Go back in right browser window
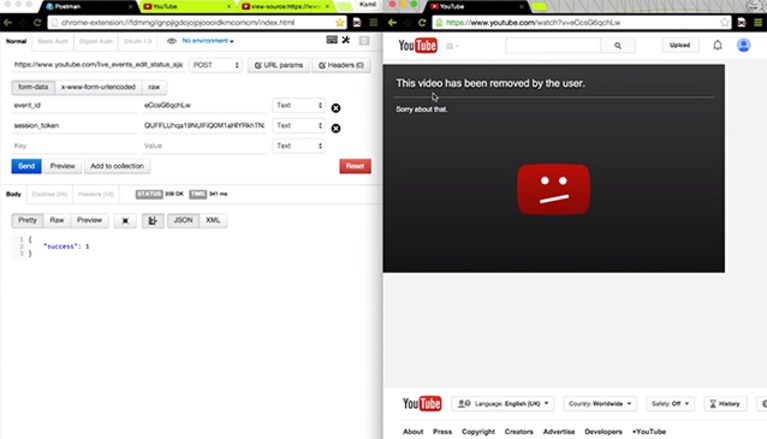Screen dimensions: 767x439 coord(392,23)
